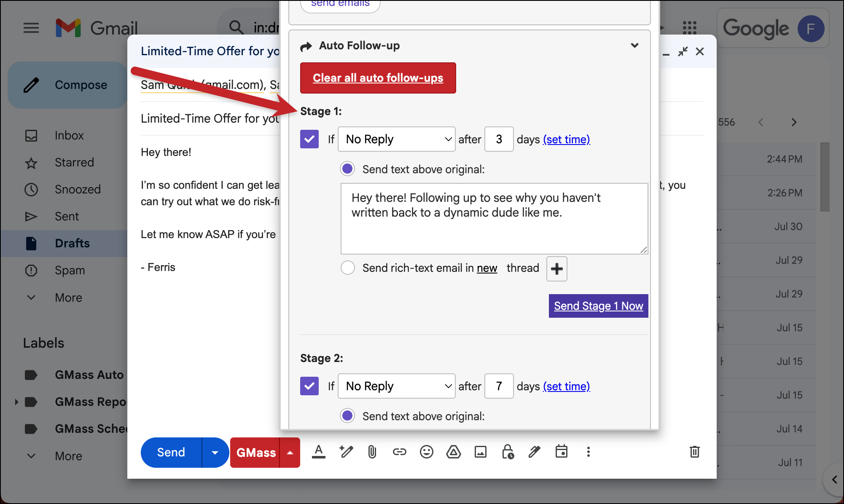Open the insert emoji picker
844x504 pixels.
(426, 452)
